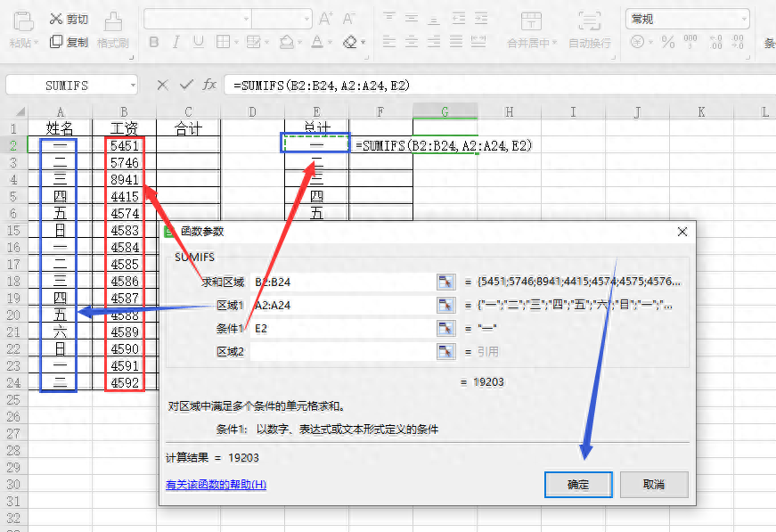Close the 函数参数 dialog
776x532 pixels.
pos(682,232)
